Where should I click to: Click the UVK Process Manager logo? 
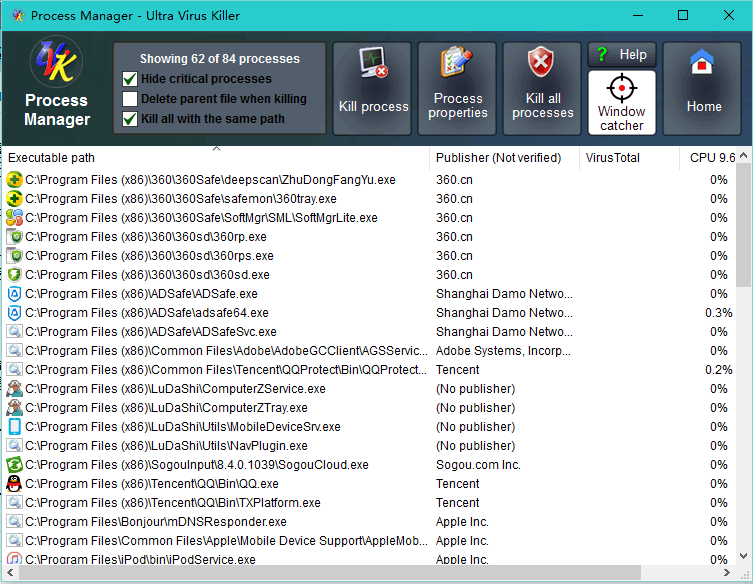tap(56, 64)
